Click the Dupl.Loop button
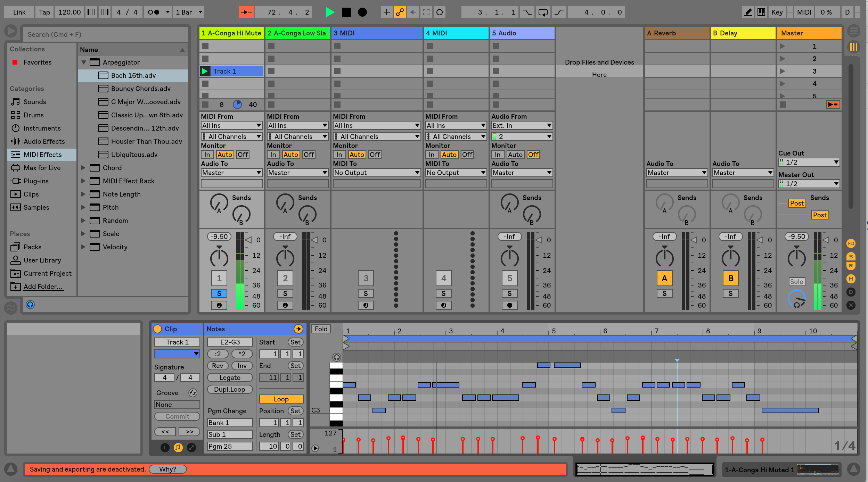The width and height of the screenshot is (868, 482). (230, 389)
